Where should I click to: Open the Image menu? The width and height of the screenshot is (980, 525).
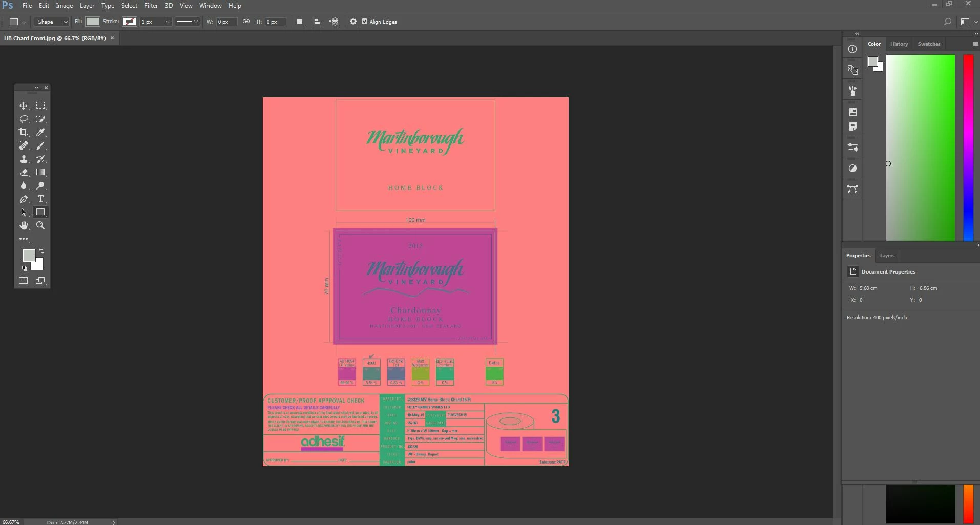64,6
